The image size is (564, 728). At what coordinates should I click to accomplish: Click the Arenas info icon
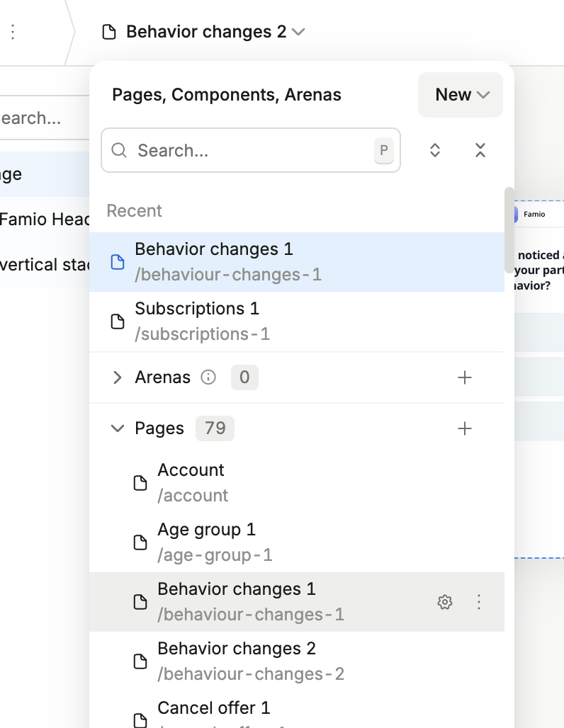click(208, 377)
